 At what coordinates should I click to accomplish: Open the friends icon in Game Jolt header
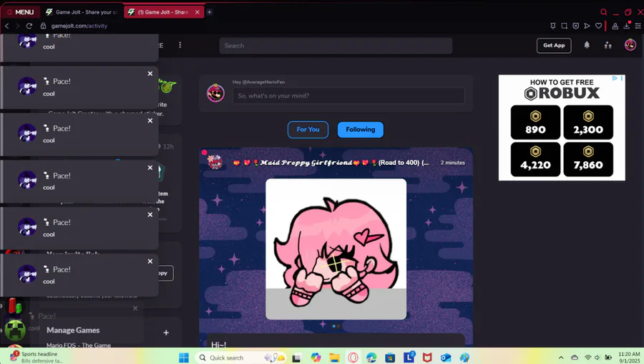[x=608, y=45]
